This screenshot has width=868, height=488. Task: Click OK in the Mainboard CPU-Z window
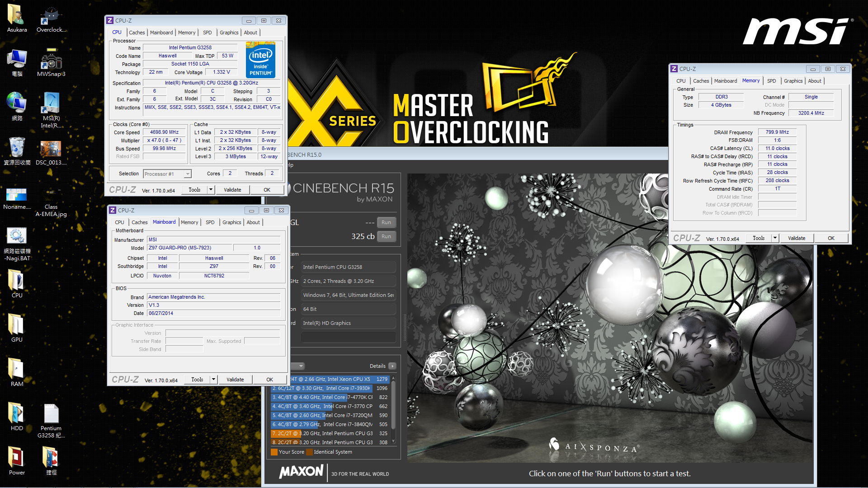click(x=269, y=380)
